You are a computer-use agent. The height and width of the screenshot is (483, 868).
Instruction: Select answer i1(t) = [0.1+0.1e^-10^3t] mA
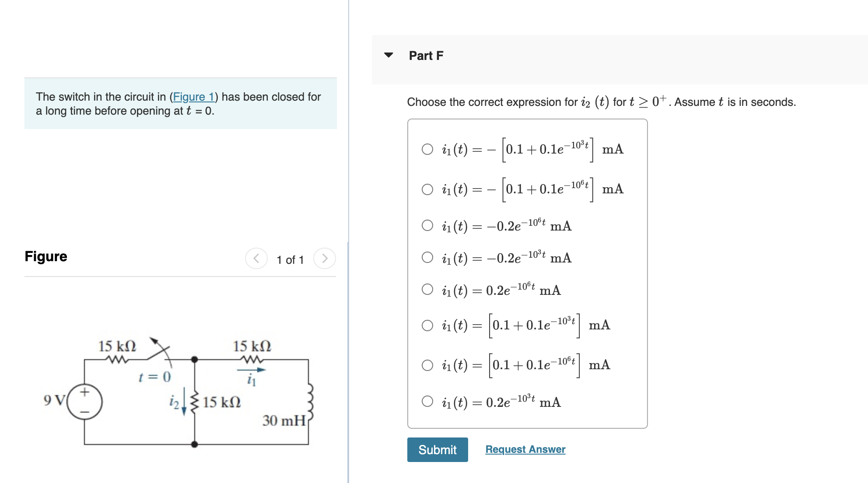coord(427,325)
